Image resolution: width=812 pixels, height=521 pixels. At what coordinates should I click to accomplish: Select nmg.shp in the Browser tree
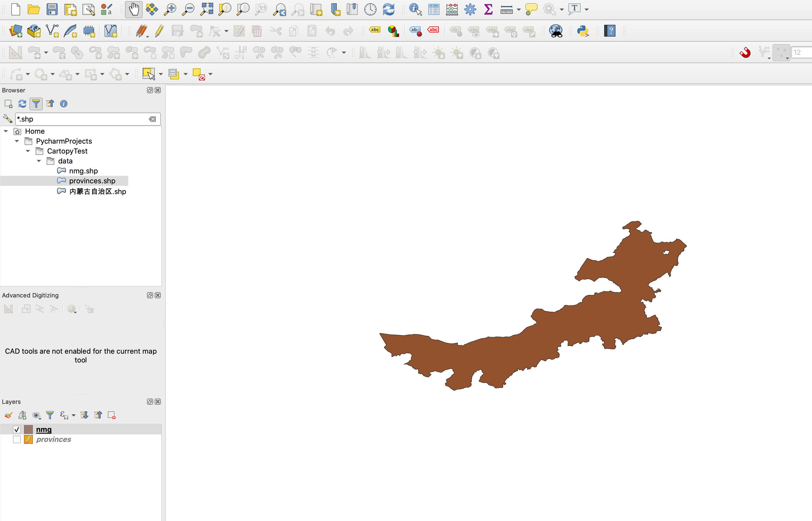pos(83,171)
